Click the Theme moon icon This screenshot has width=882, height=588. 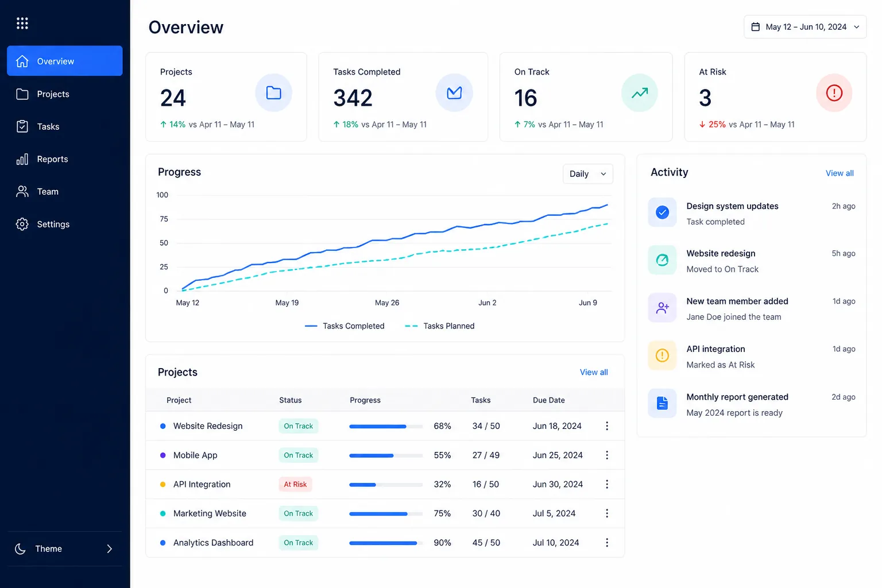(20, 549)
